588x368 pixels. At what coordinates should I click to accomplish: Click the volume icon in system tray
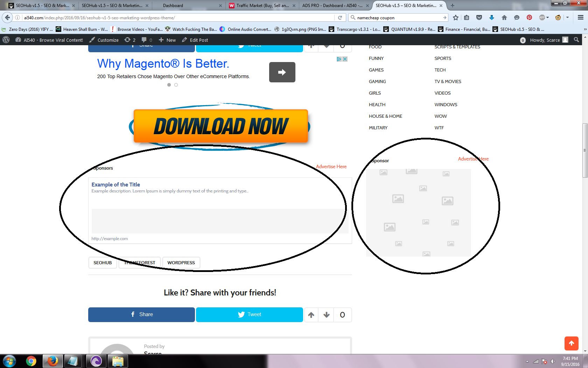click(553, 361)
